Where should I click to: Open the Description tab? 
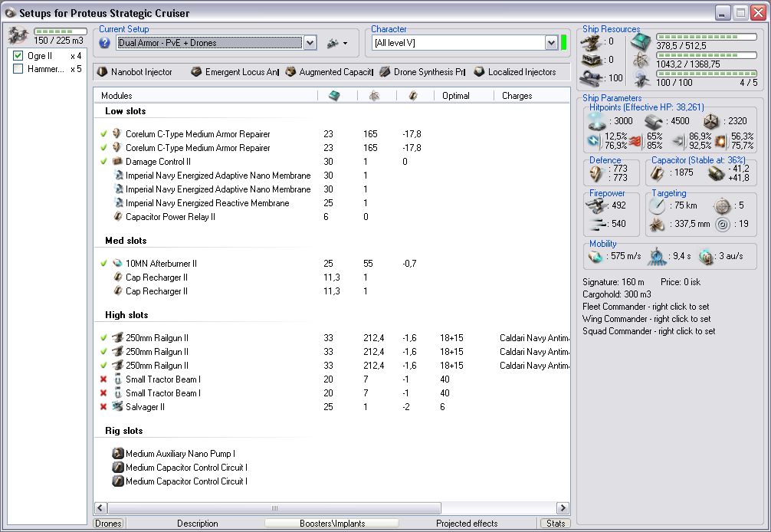click(197, 523)
